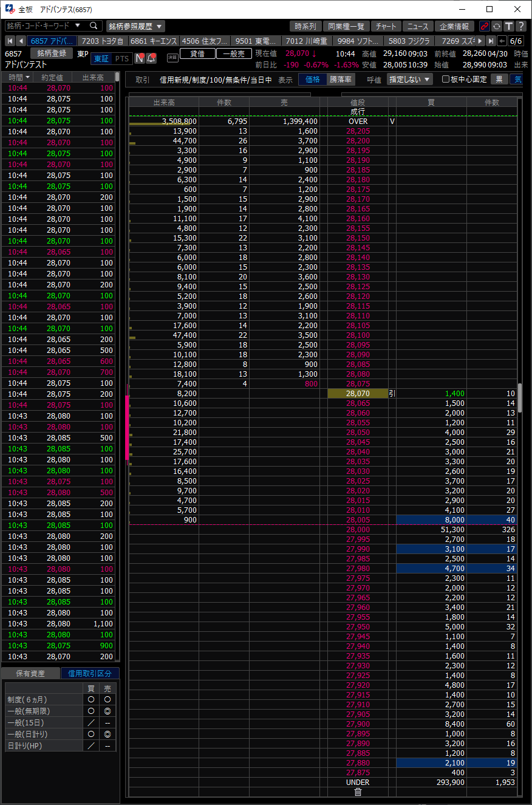Screen dimensions: 532x805
Task: Click the app logo in title bar
Action: click(x=10, y=10)
